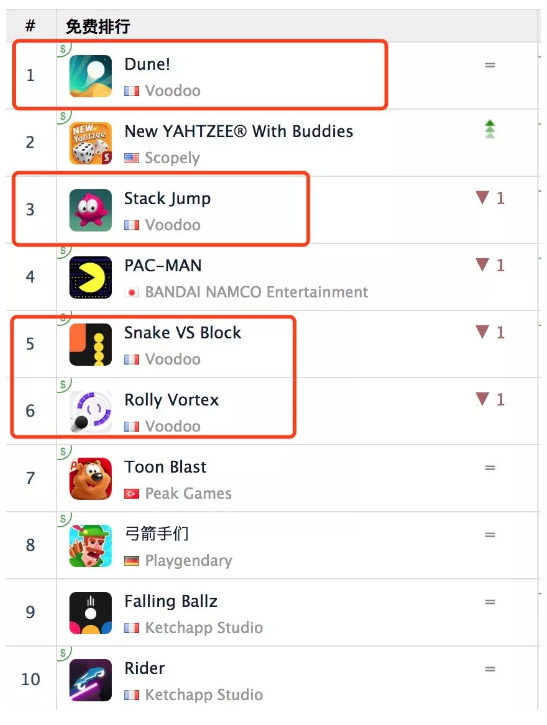Click the Snake VS Block icon
This screenshot has width=547, height=725.
pyautogui.click(x=91, y=344)
